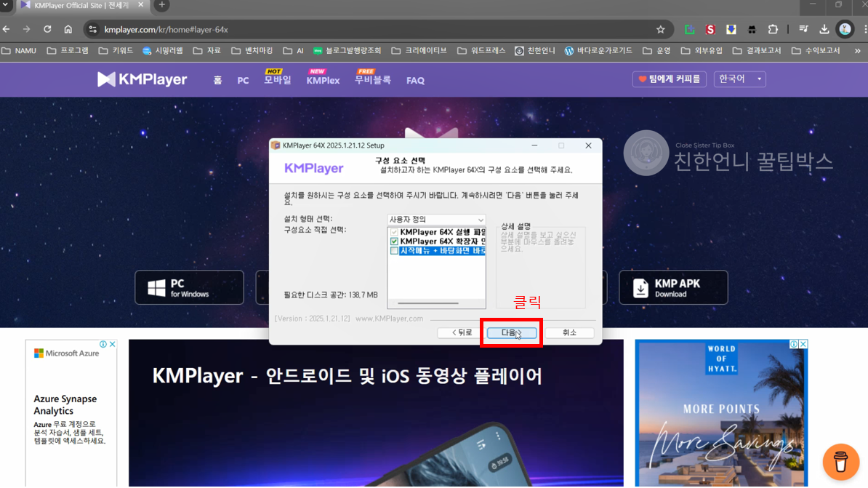Image resolution: width=868 pixels, height=488 pixels.
Task: Open the extensions puzzle icon
Action: pos(773,29)
